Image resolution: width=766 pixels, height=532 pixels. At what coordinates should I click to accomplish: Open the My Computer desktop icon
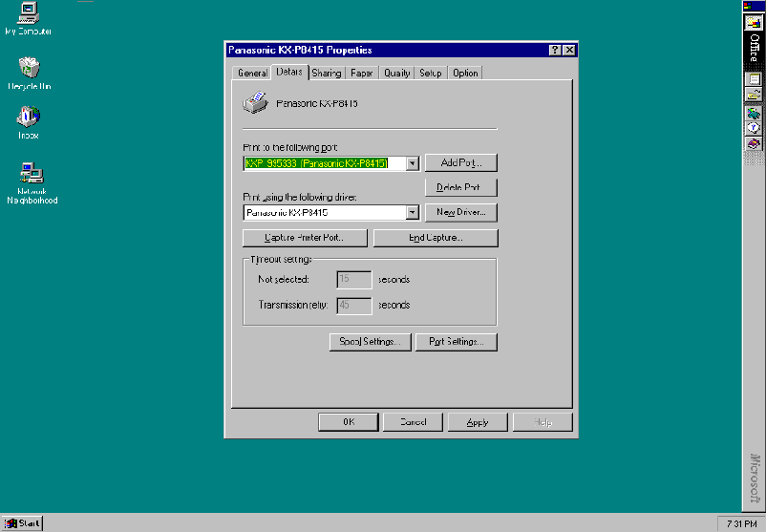28,13
